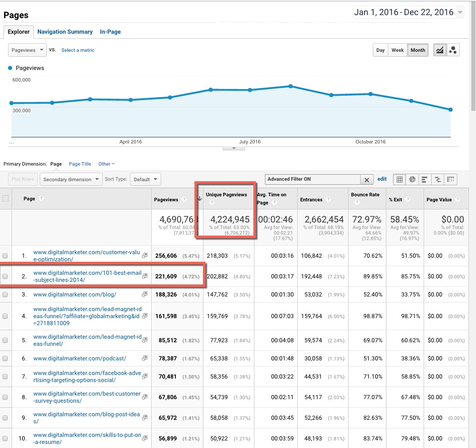Open facebook-advertising-targeting page external link icon

point(145,376)
